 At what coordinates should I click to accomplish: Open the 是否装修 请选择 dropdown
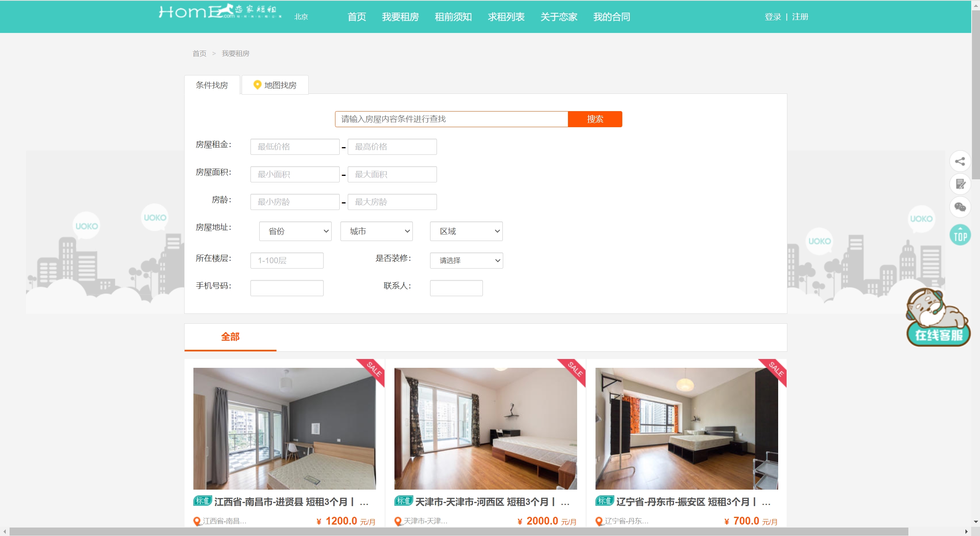pos(466,261)
